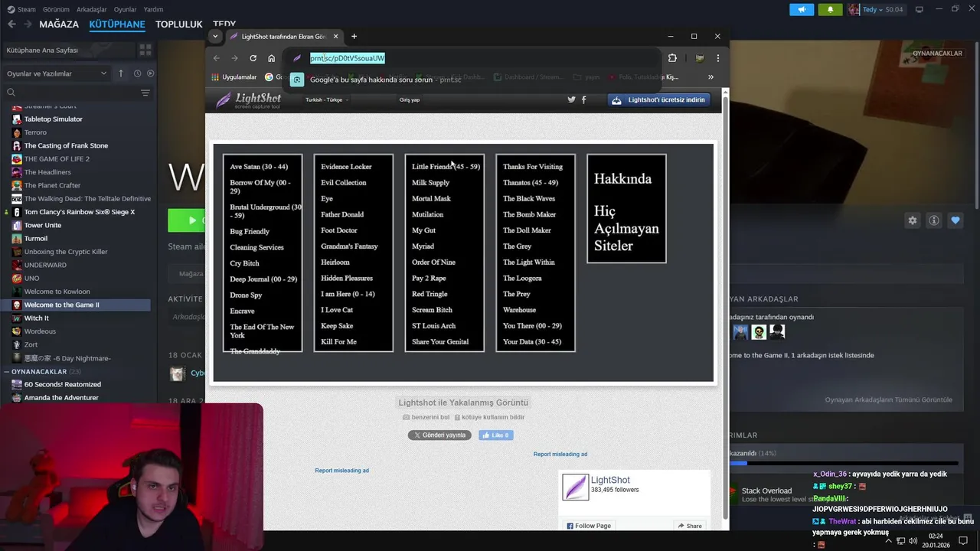
Task: Open Uygulamalar bookmark in browser
Action: tap(234, 77)
